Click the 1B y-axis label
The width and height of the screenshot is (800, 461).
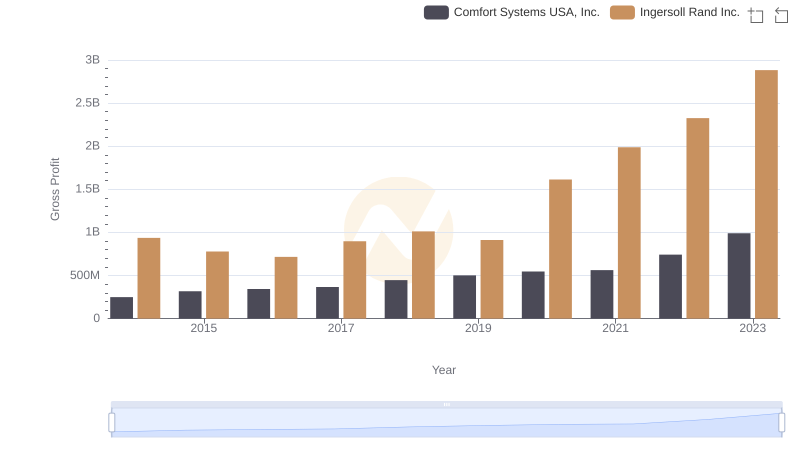93,232
